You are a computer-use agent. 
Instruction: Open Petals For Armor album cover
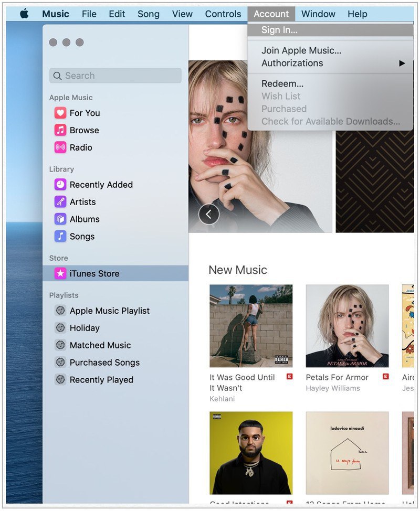pos(347,326)
